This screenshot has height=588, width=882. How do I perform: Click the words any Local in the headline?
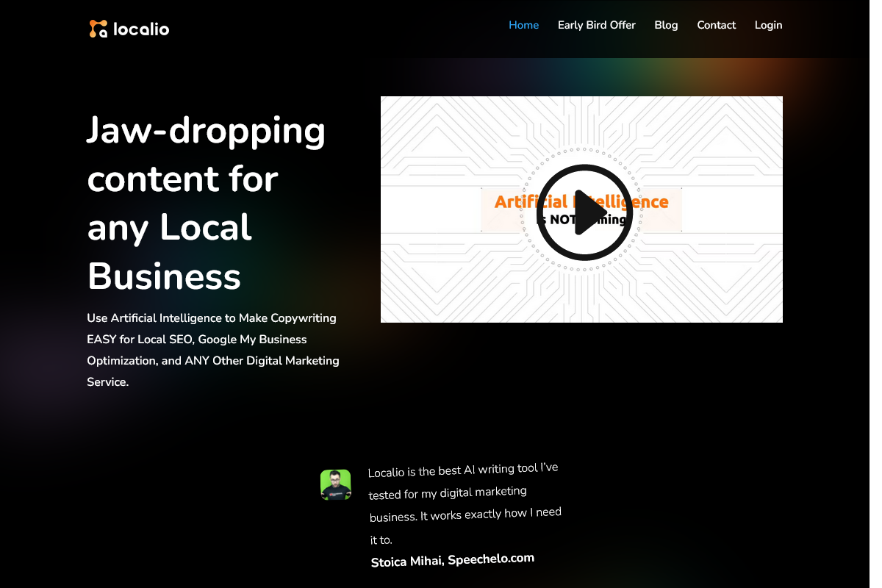(169, 228)
